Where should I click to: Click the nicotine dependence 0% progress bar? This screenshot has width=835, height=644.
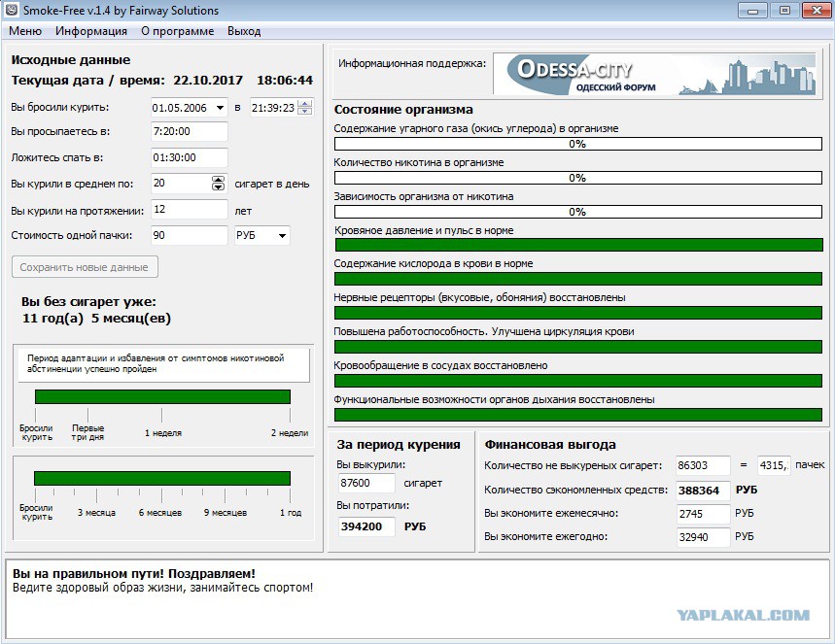pos(577,212)
